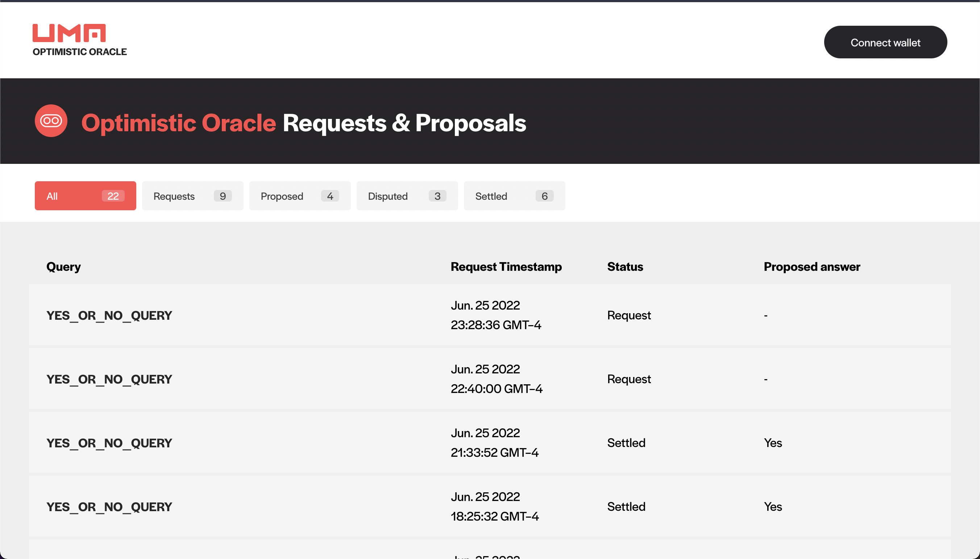Open the query row requested at 22:40:00
This screenshot has height=559, width=980.
tap(490, 379)
